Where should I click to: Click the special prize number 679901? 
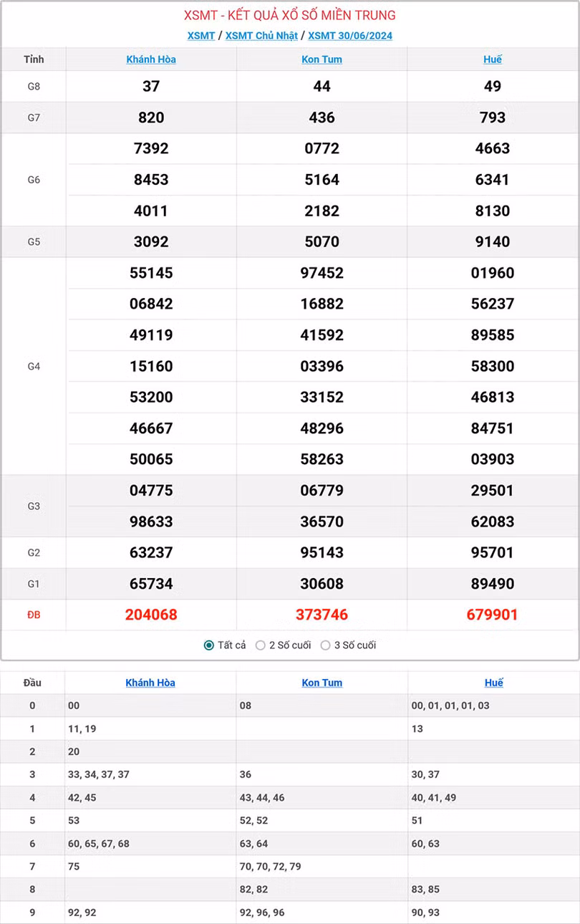[493, 615]
